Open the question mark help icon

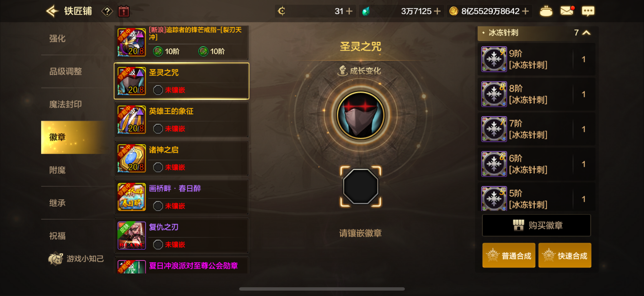tap(107, 11)
